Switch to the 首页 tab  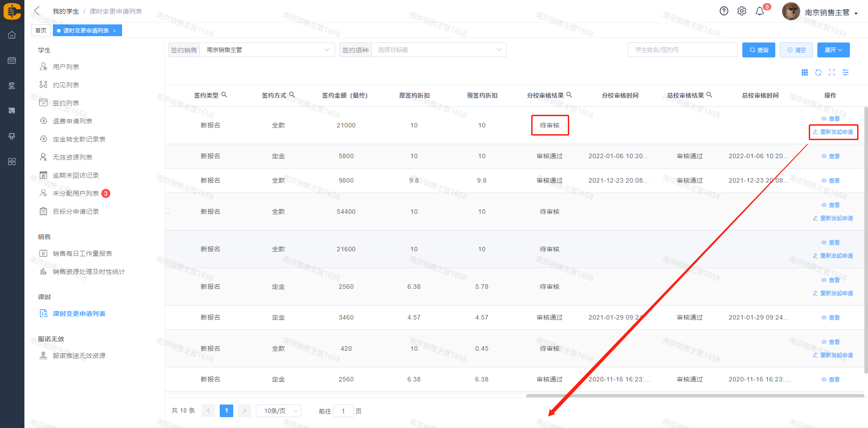click(41, 31)
